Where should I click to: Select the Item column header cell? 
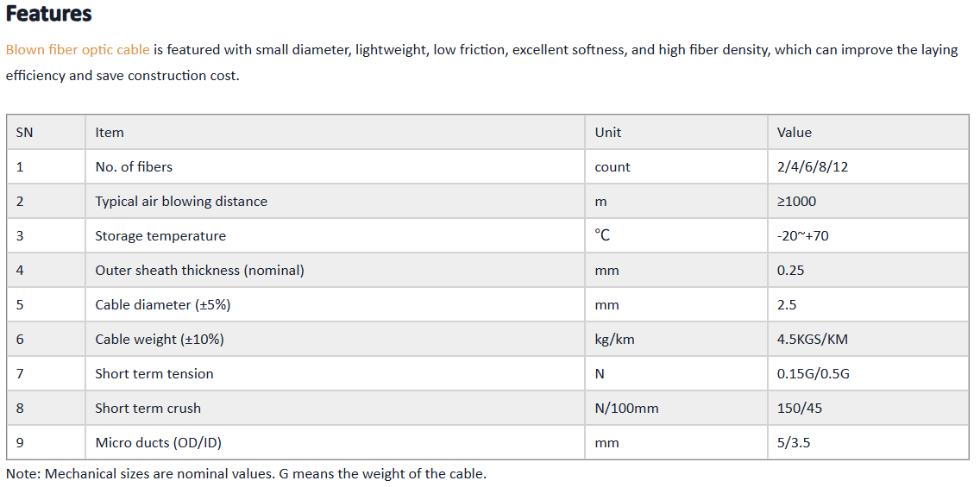[335, 133]
